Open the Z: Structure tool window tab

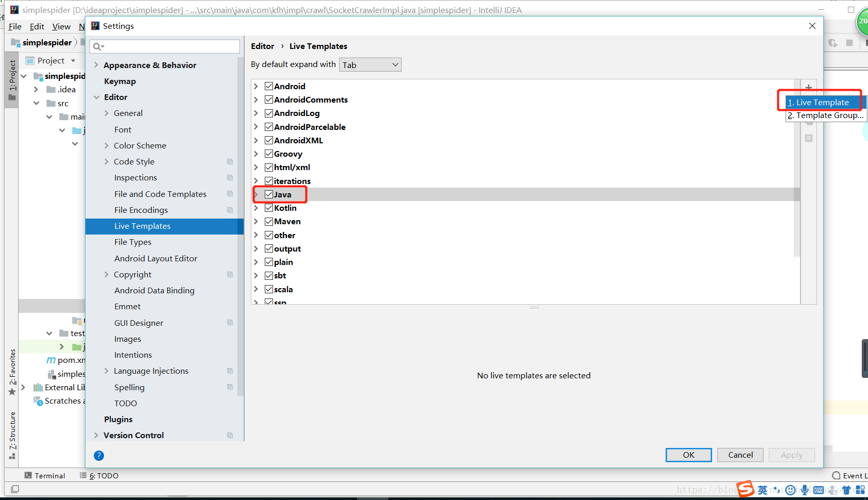[12, 436]
